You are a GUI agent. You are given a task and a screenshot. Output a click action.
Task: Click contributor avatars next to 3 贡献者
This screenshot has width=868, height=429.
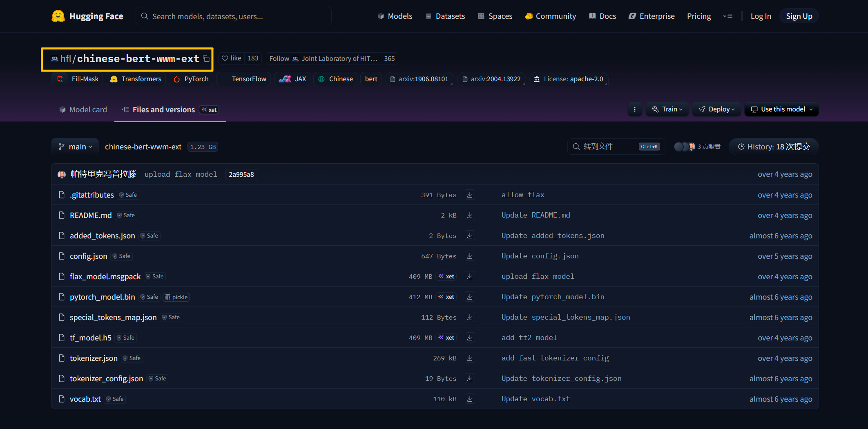pos(685,147)
